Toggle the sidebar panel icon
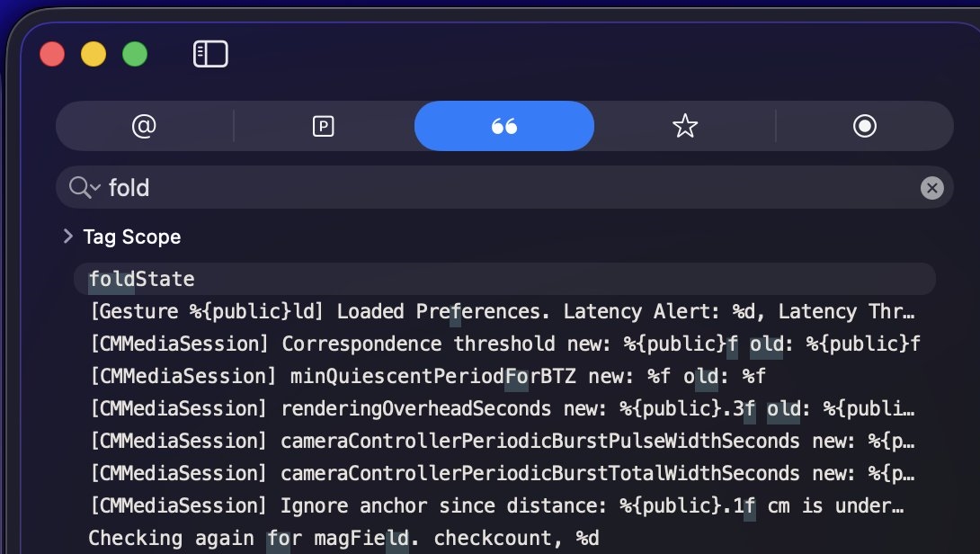 point(210,54)
